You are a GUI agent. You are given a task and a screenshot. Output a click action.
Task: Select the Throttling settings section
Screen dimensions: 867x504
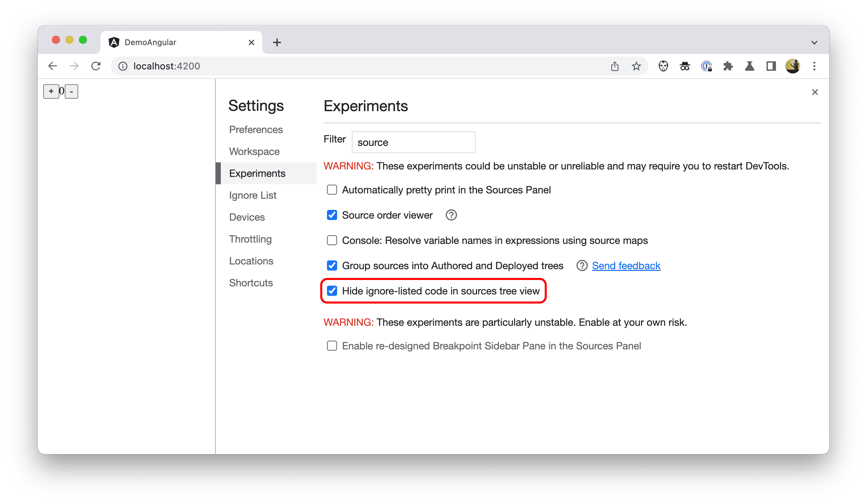point(250,239)
